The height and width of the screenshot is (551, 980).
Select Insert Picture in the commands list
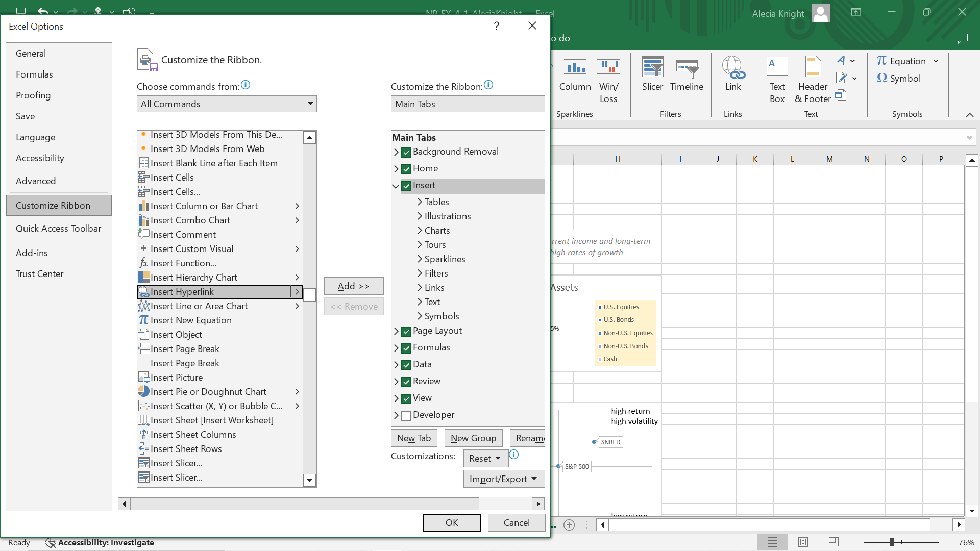220,377
